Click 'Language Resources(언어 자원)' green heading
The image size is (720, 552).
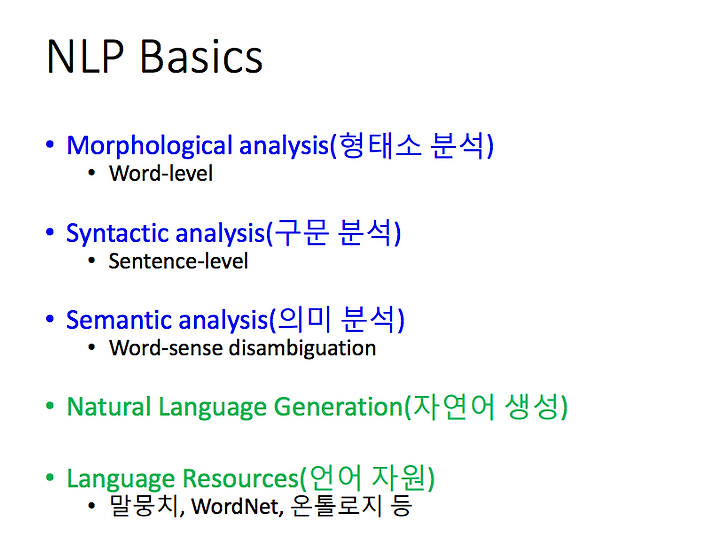(x=251, y=478)
